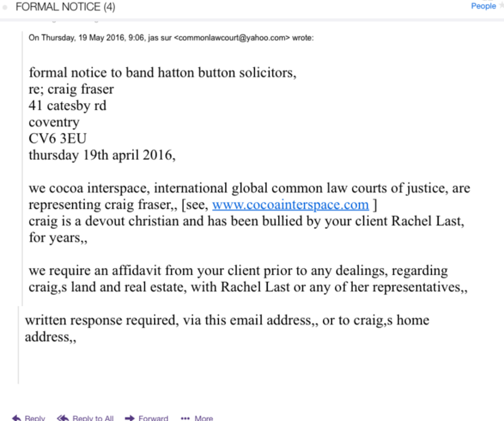Click the commonlawcourt@yahoo.com sender address
The height and width of the screenshot is (421, 504).
click(x=232, y=38)
